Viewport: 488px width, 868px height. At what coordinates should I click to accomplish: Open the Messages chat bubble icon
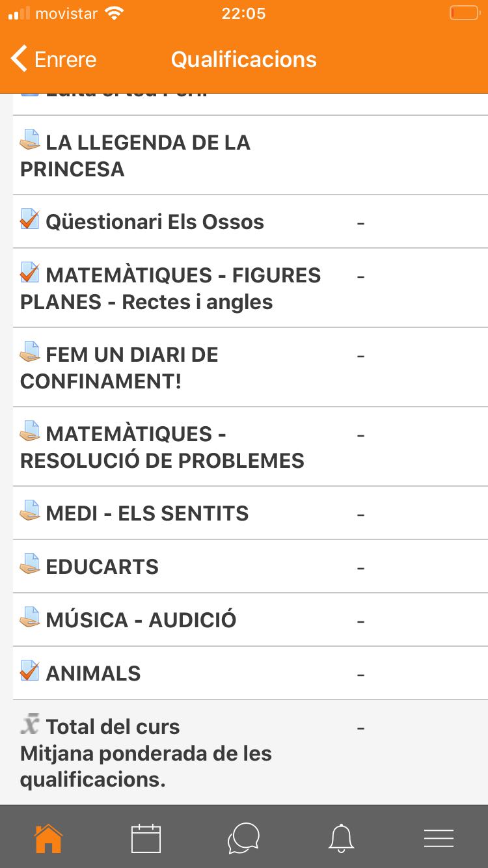click(x=243, y=838)
